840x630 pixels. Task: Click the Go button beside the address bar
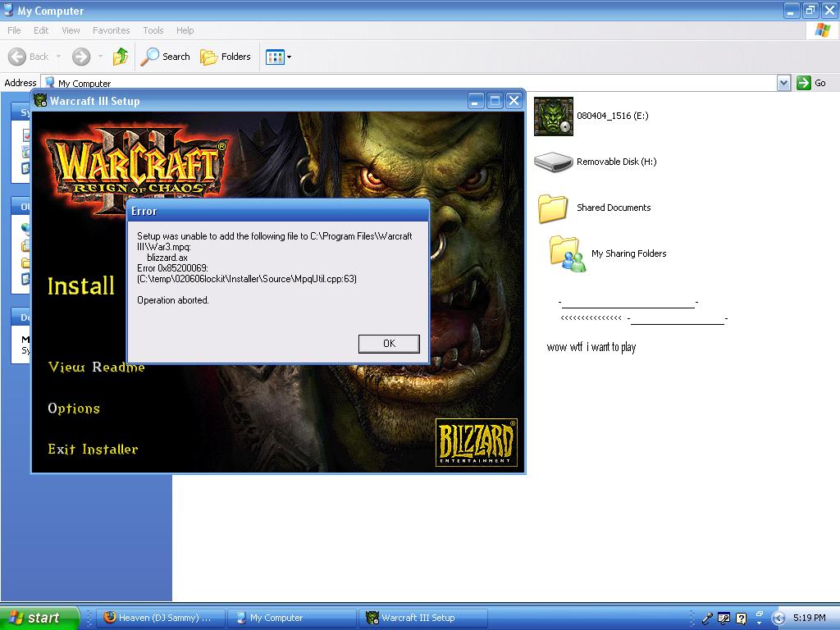pyautogui.click(x=811, y=83)
